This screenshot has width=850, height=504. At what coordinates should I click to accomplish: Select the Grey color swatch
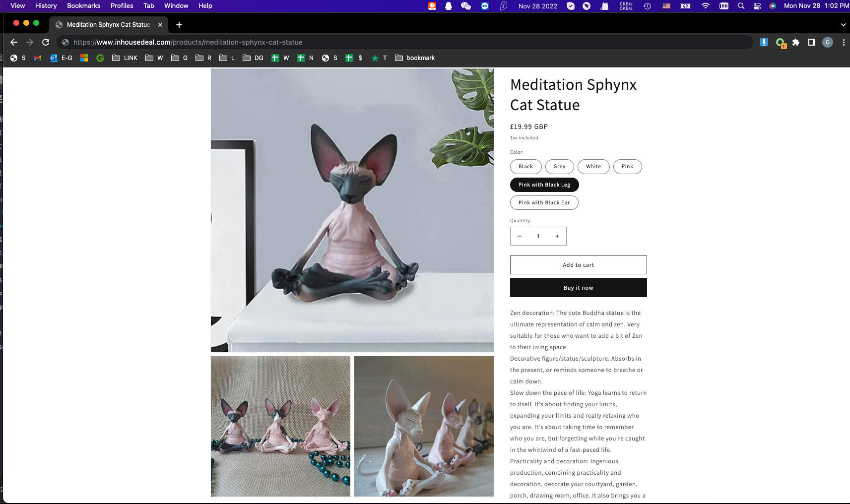tap(559, 166)
